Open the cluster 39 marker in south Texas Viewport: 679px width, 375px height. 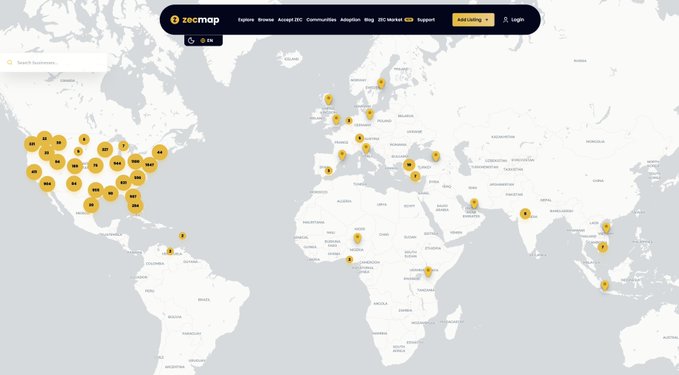point(91,205)
